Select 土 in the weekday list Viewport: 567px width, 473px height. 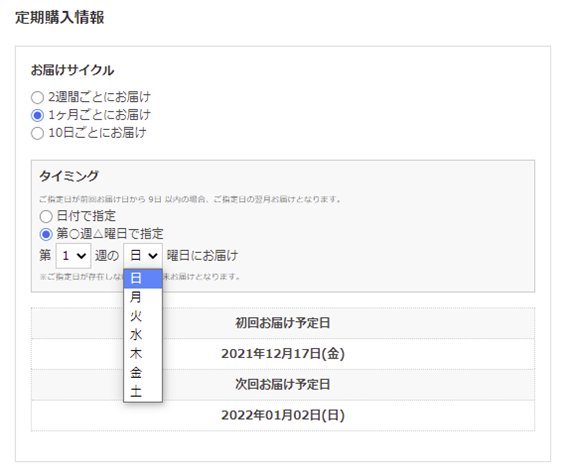point(143,391)
